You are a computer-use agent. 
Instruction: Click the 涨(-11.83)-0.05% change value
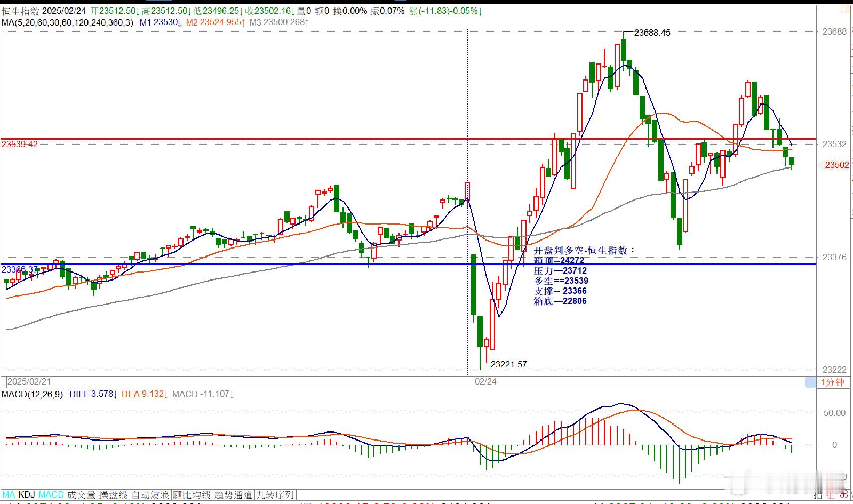[446, 11]
